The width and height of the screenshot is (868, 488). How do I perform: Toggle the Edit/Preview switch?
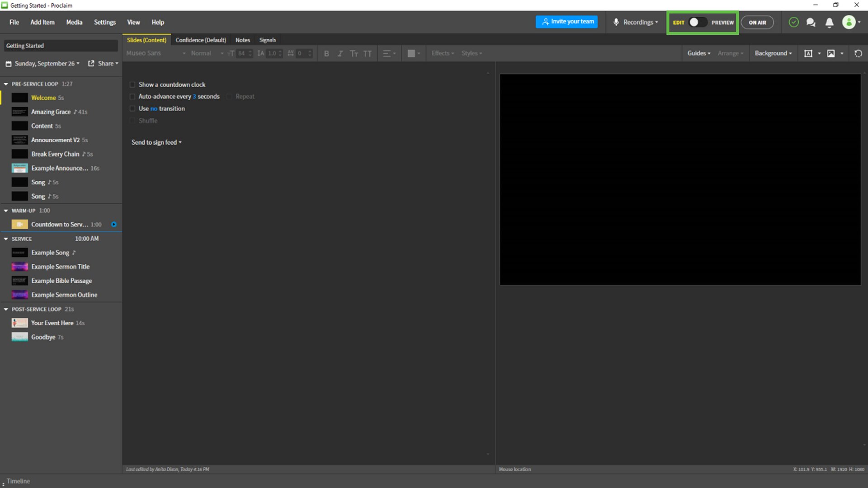tap(698, 22)
